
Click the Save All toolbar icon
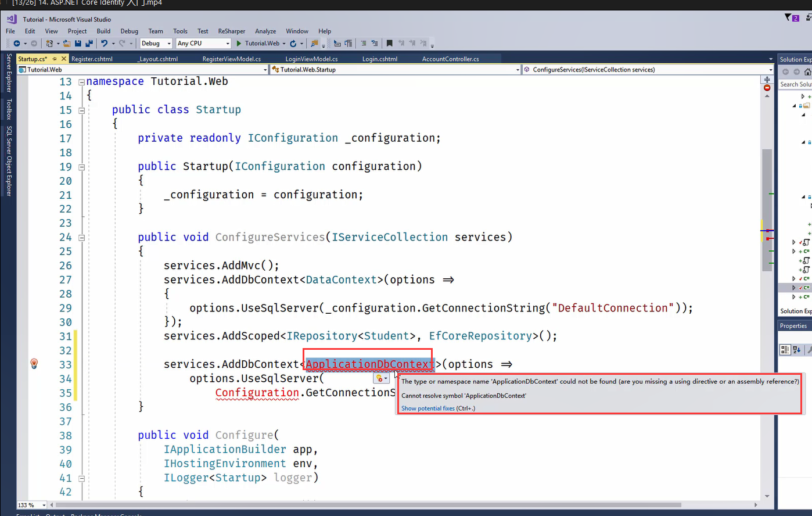89,44
